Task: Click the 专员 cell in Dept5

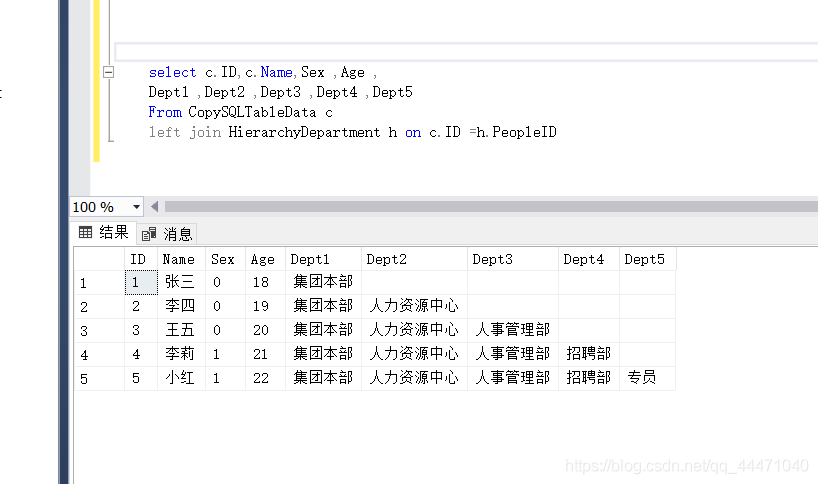Action: coord(647,378)
